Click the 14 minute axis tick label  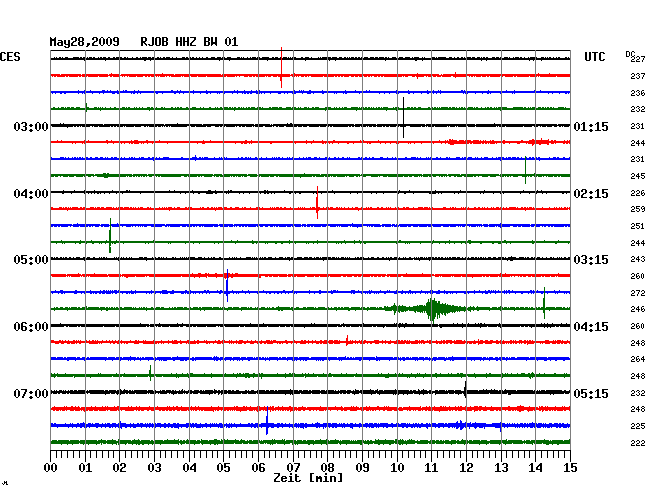pos(536,468)
